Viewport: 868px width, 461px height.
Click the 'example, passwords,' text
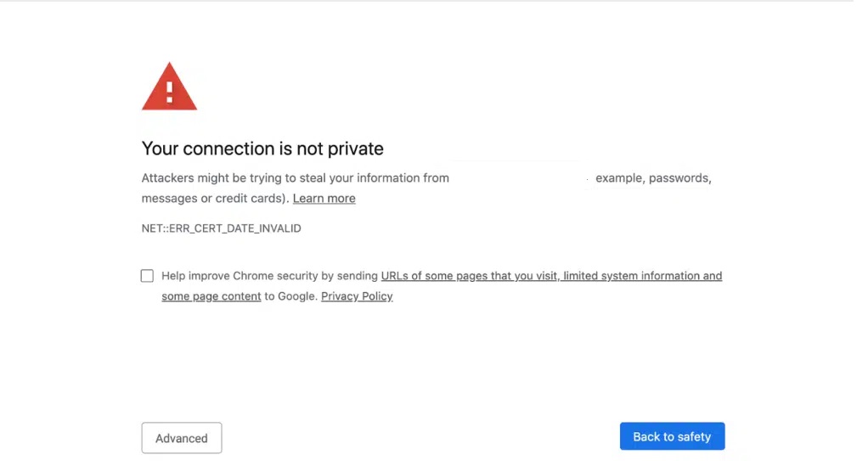point(653,178)
